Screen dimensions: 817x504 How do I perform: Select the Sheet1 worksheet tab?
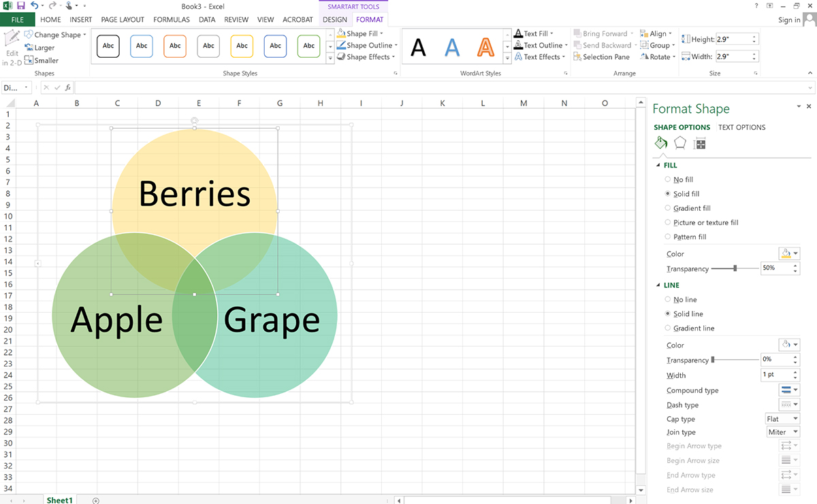pos(59,499)
